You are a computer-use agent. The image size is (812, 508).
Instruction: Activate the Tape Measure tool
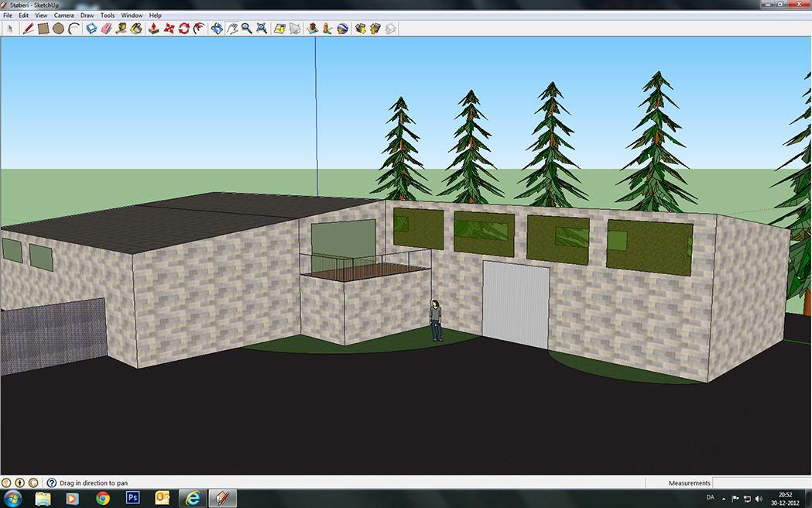pos(122,29)
